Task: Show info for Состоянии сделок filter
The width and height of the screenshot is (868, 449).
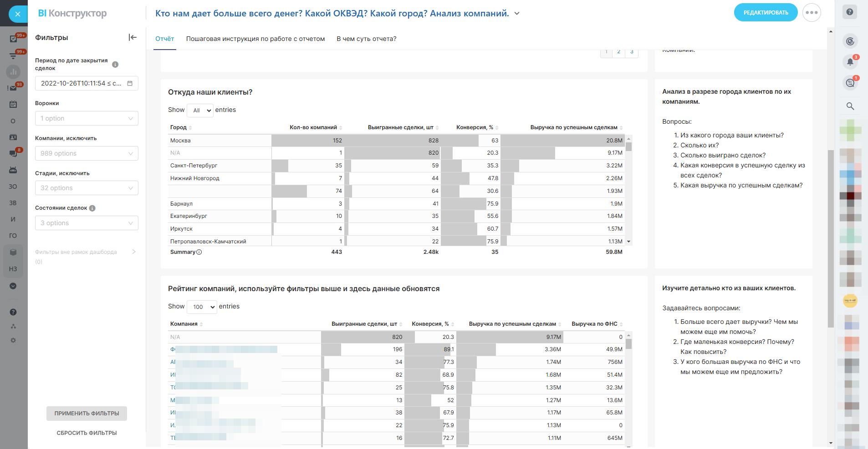Action: (92, 208)
